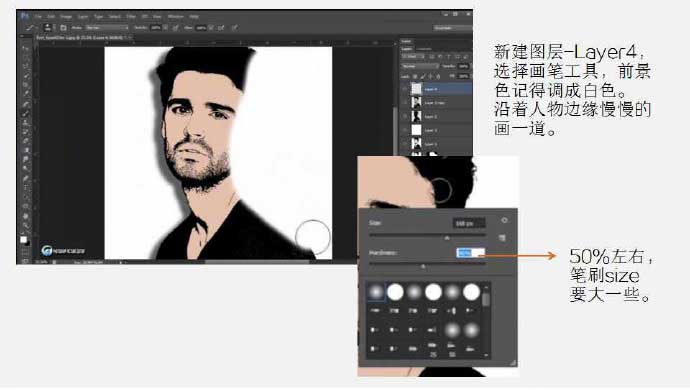The image size is (690, 390).
Task: Click the brush Size slider handle
Action: pyautogui.click(x=447, y=238)
